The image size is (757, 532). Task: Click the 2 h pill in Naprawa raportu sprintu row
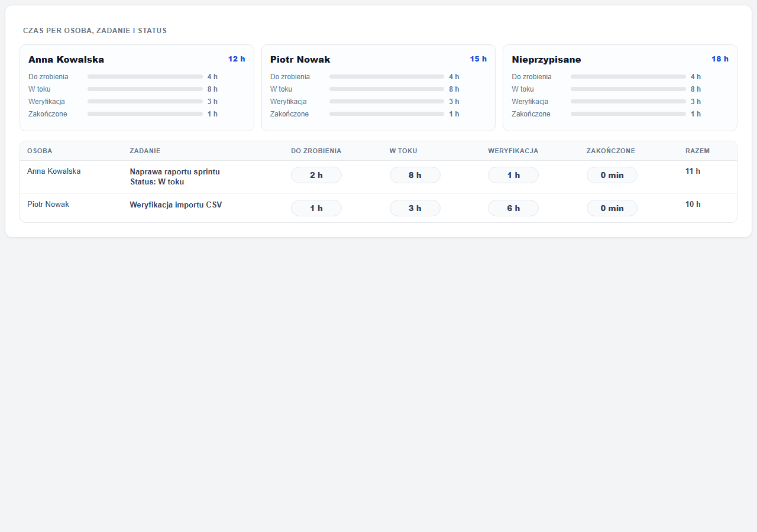[316, 175]
